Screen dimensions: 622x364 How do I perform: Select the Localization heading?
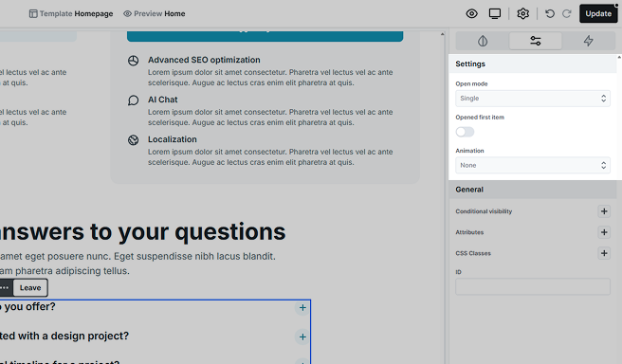[173, 139]
